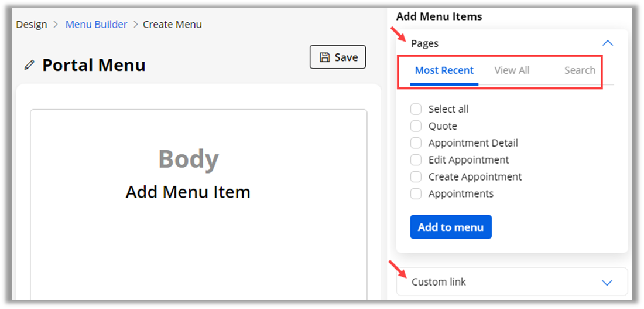This screenshot has height=309, width=644.
Task: Tick the Appointment Detail checkbox
Action: point(416,143)
